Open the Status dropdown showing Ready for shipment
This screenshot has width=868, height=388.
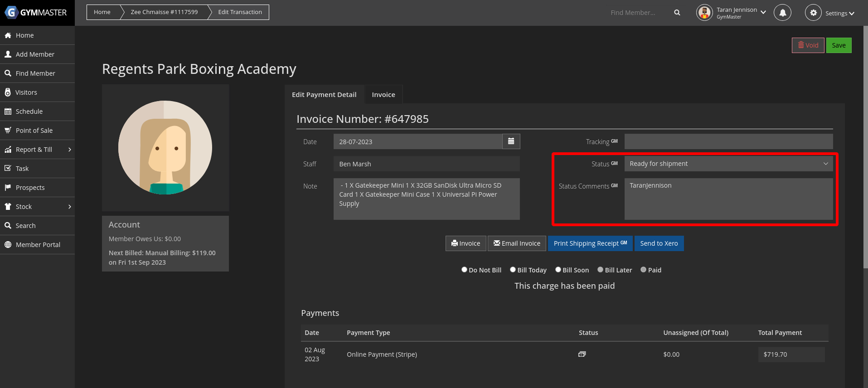point(728,164)
